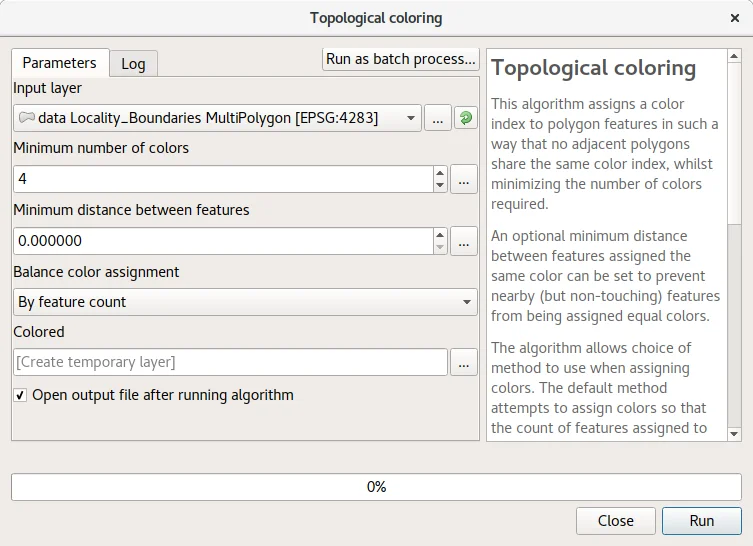Close the Topological coloring dialog window
This screenshot has height=546, width=753.
735,18
